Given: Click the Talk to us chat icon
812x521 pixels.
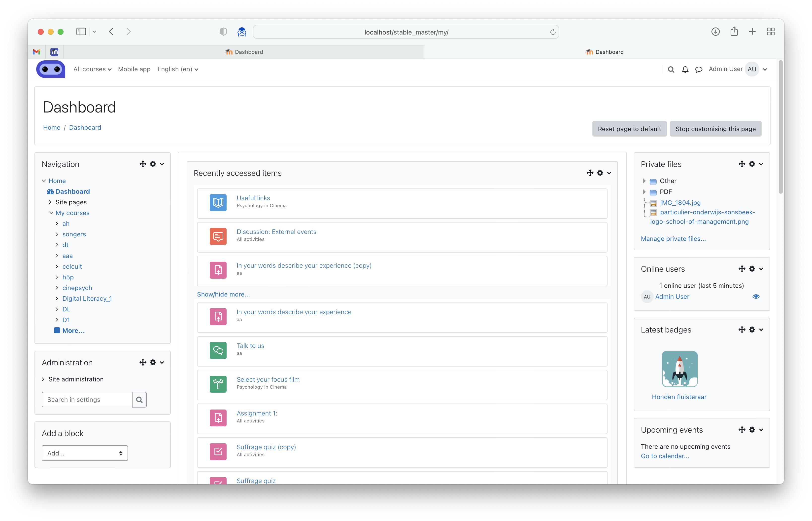Looking at the screenshot, I should click(x=218, y=350).
